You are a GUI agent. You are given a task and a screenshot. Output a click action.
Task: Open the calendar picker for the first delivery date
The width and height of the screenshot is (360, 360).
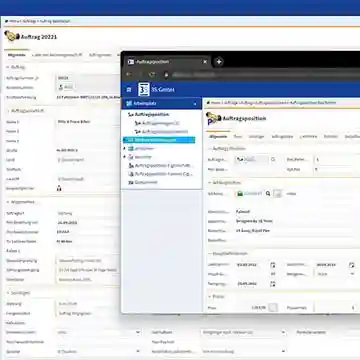[x=273, y=265]
